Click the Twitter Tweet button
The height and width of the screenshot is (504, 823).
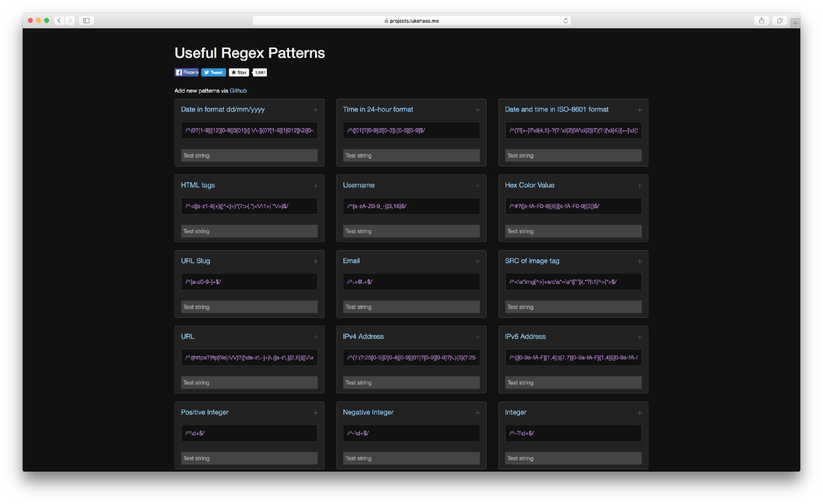pyautogui.click(x=213, y=72)
